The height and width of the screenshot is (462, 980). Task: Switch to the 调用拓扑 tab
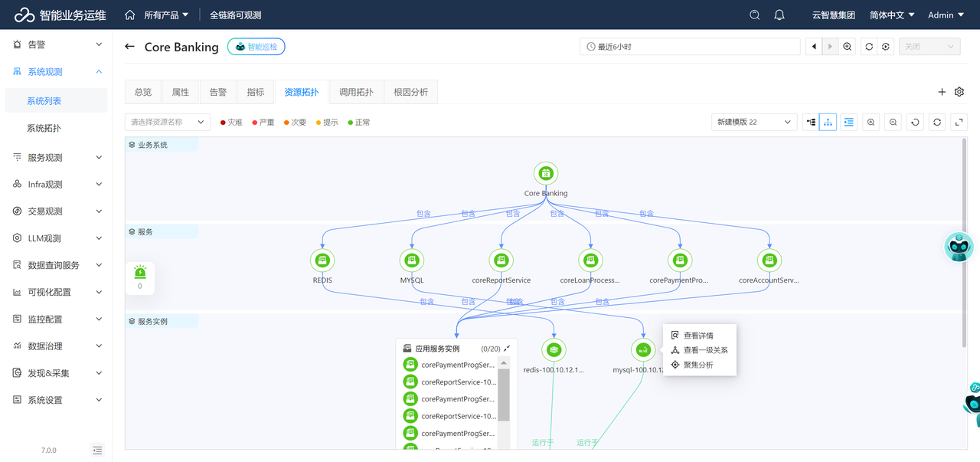pos(356,92)
